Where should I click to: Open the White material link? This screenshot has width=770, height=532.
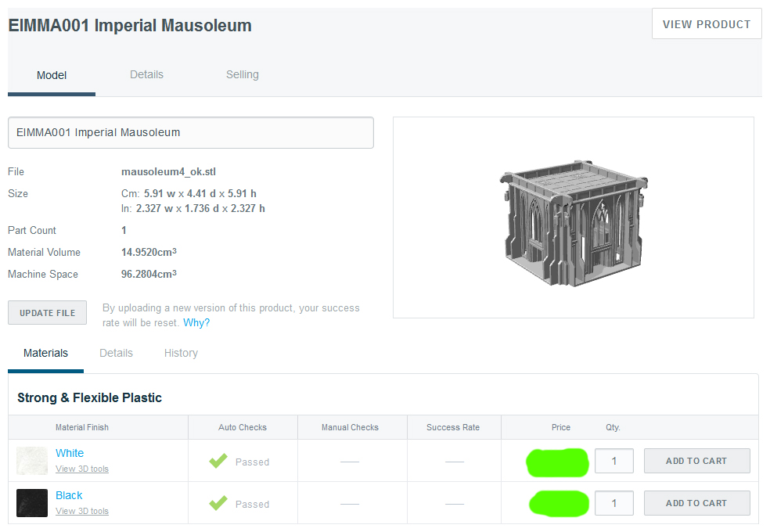70,453
